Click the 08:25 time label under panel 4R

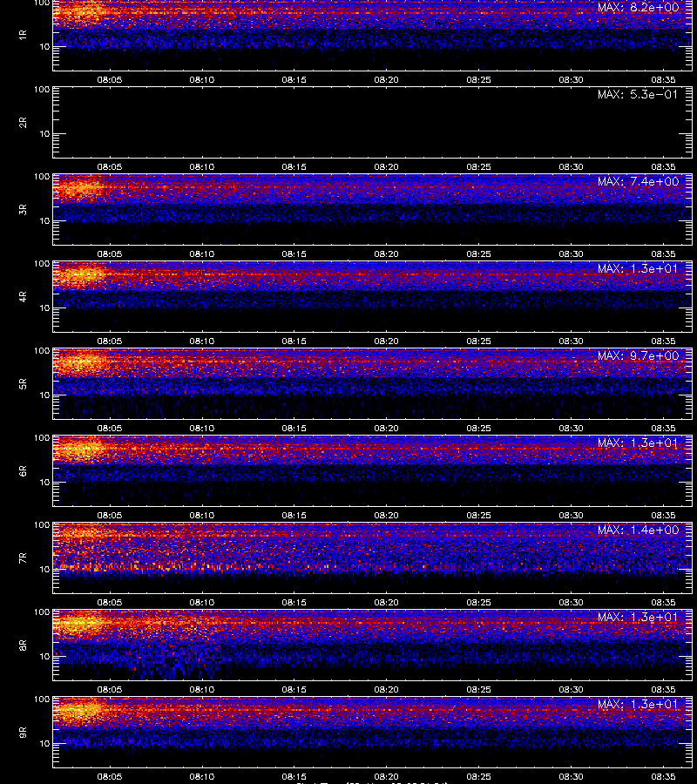tap(478, 341)
